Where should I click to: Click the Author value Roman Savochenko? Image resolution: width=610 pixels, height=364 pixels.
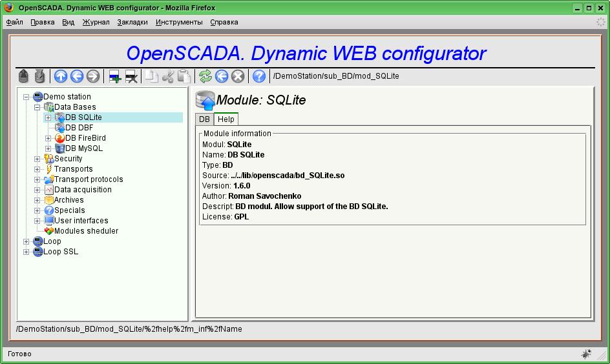pyautogui.click(x=264, y=196)
